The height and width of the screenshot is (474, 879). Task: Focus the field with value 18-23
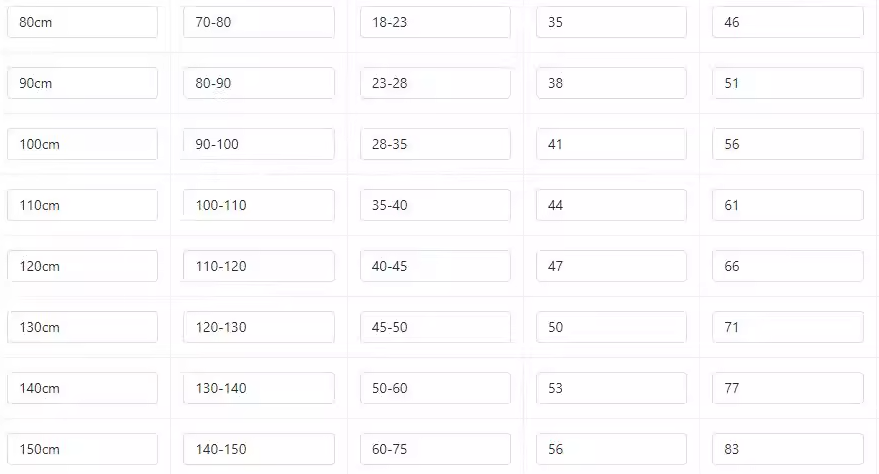click(435, 22)
